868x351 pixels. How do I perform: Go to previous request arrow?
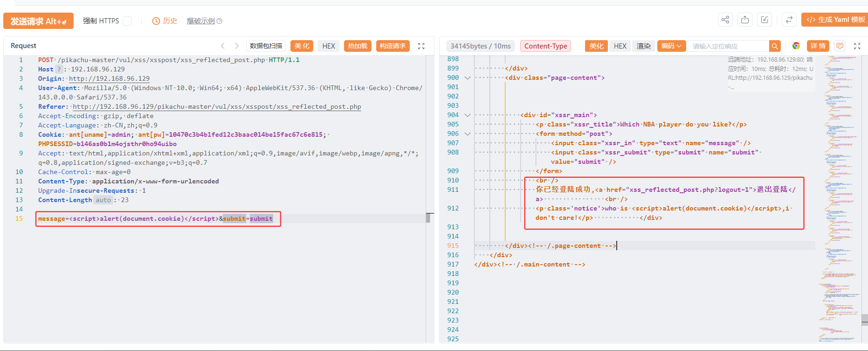click(x=223, y=46)
